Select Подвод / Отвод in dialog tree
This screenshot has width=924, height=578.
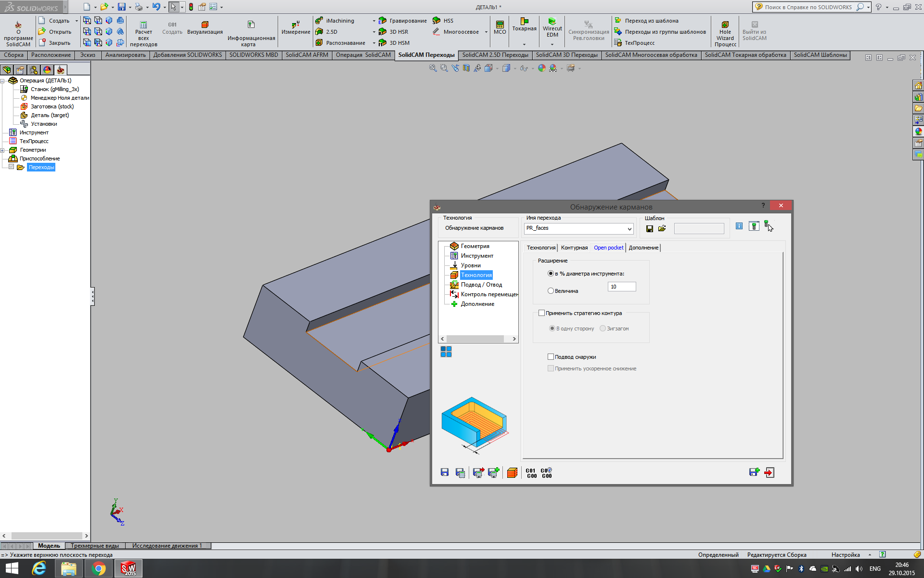[x=481, y=285]
